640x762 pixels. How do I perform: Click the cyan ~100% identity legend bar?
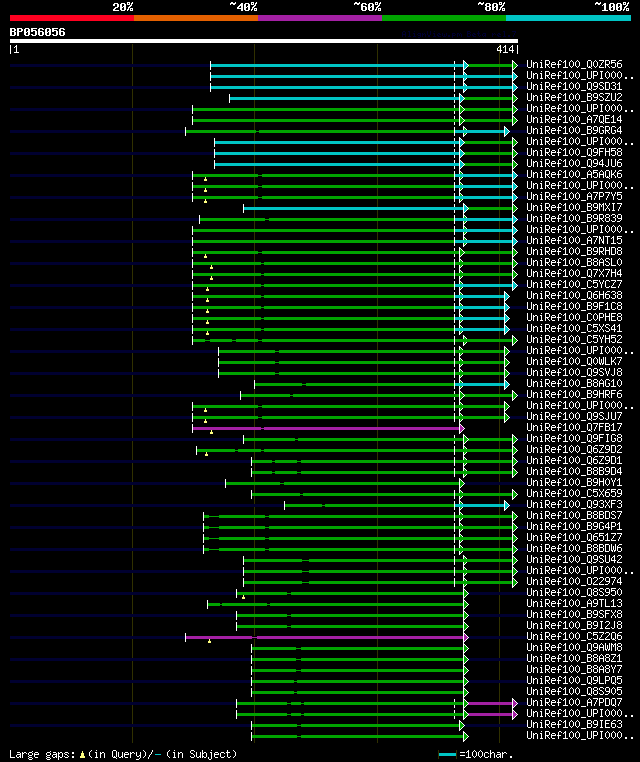click(568, 18)
